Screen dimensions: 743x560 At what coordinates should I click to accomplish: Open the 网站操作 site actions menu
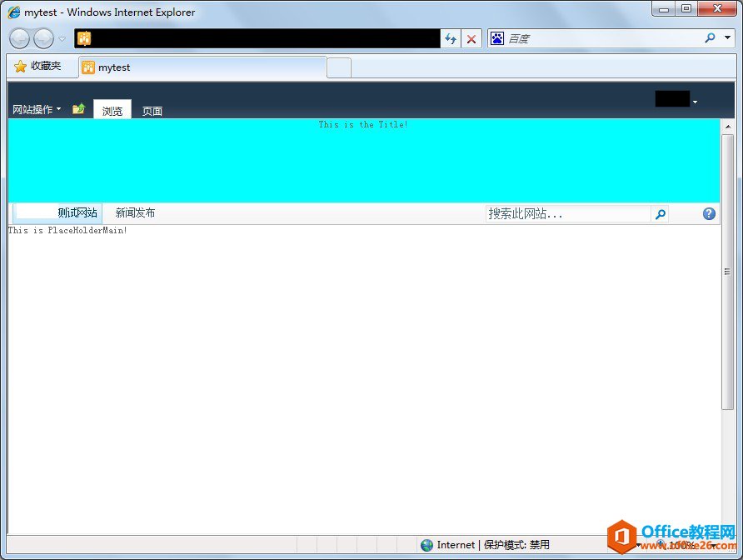pos(37,109)
